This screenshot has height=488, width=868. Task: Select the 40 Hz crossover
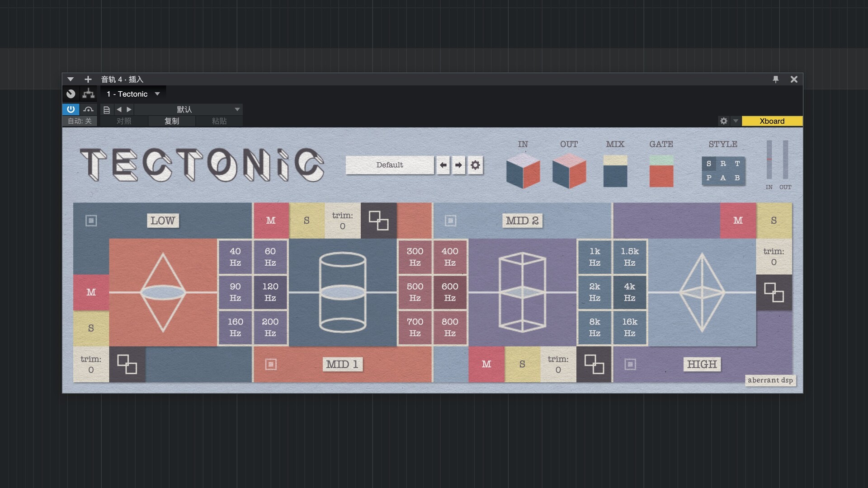coord(235,257)
